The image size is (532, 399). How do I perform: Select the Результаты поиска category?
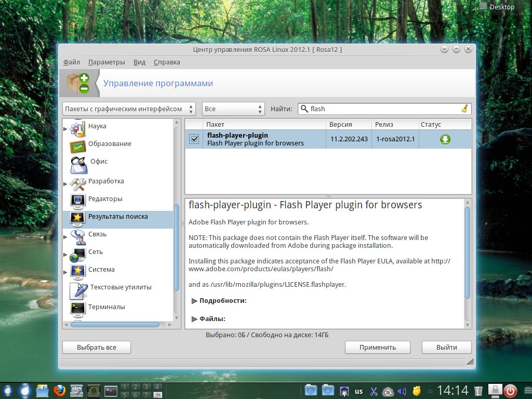point(118,219)
